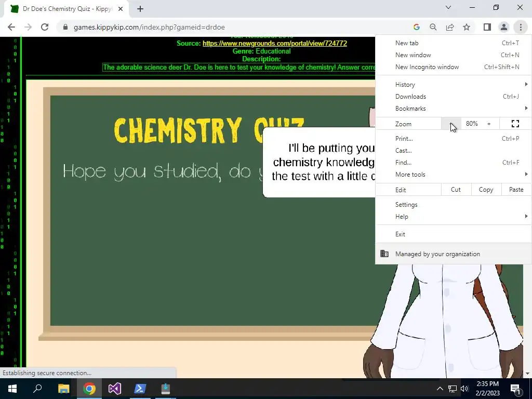
Task: Click Managed by your organization
Action: 453,254
